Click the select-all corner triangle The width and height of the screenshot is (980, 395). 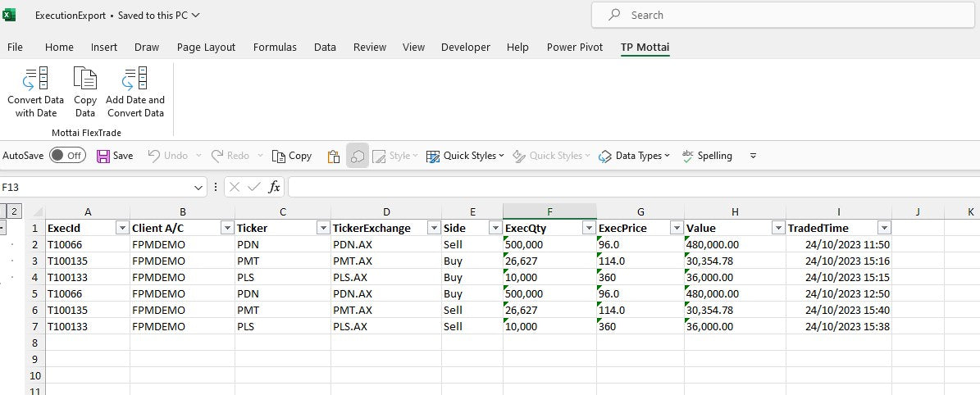38,212
